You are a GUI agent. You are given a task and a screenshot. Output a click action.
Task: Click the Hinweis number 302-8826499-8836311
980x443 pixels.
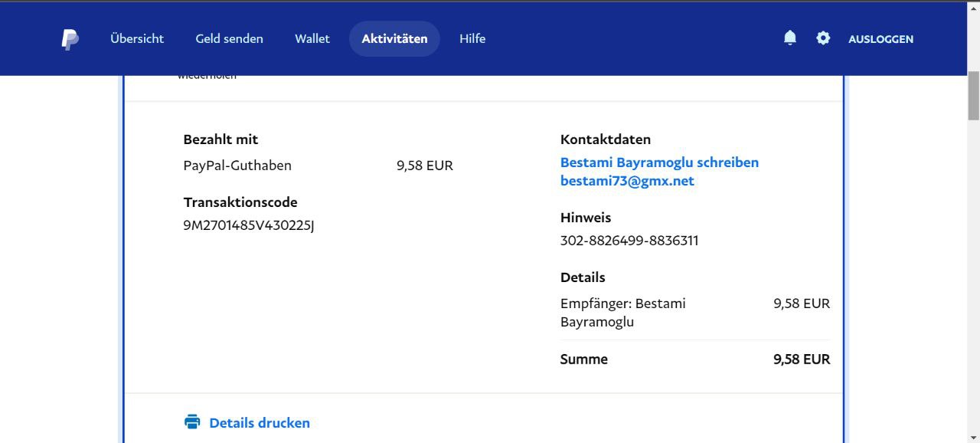pyautogui.click(x=629, y=241)
